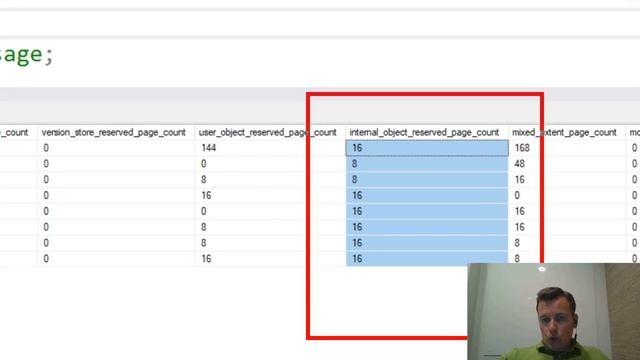
Task: Select mixed_extent cell 8 in row with user_object 8
Action: (567, 243)
